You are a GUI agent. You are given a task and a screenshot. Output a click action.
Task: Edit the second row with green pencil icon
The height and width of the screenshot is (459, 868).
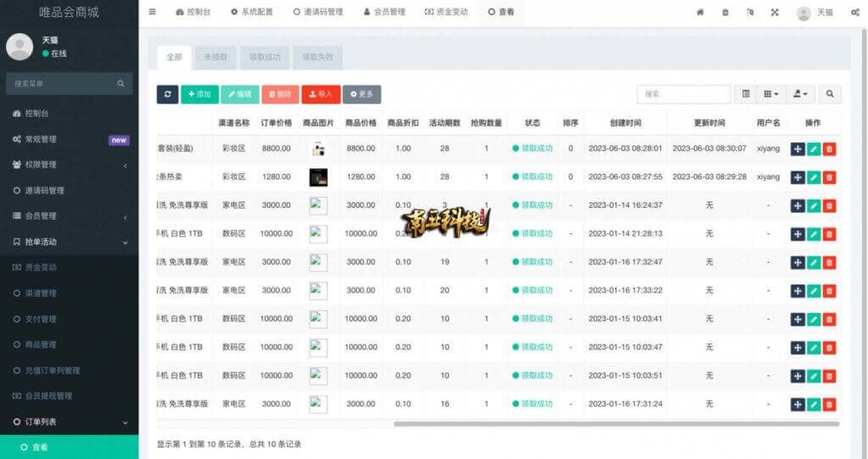pyautogui.click(x=814, y=177)
